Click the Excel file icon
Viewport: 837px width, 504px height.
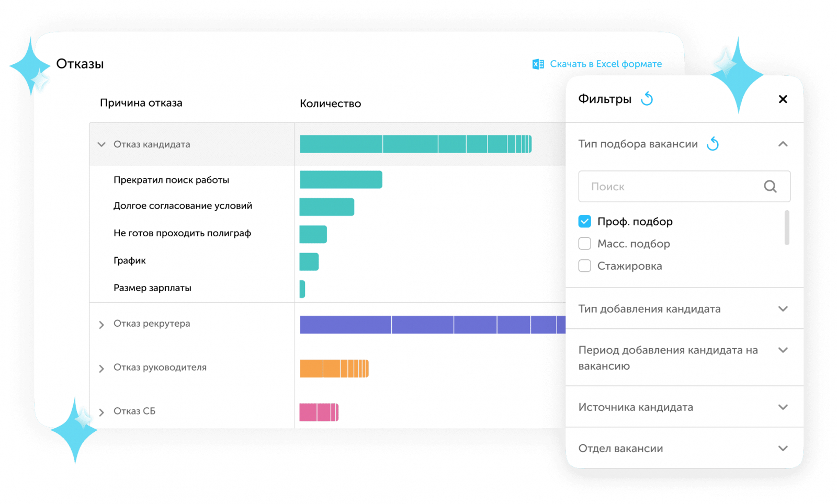click(x=538, y=64)
